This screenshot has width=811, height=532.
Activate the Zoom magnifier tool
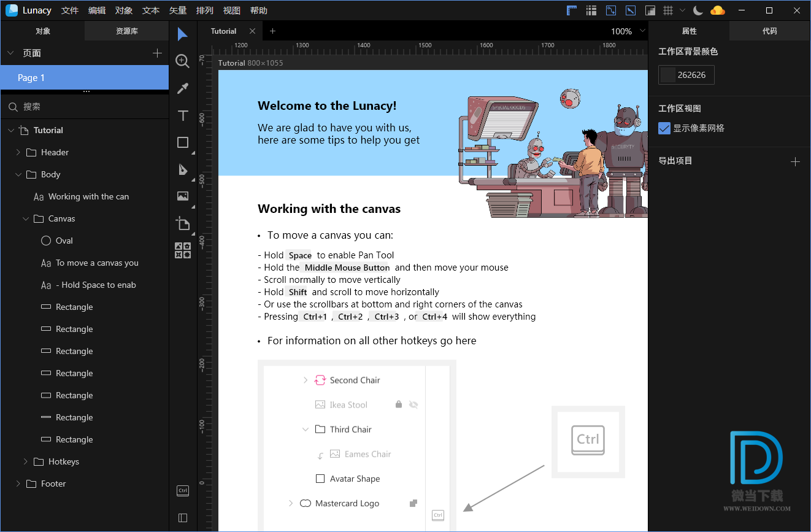coord(182,61)
